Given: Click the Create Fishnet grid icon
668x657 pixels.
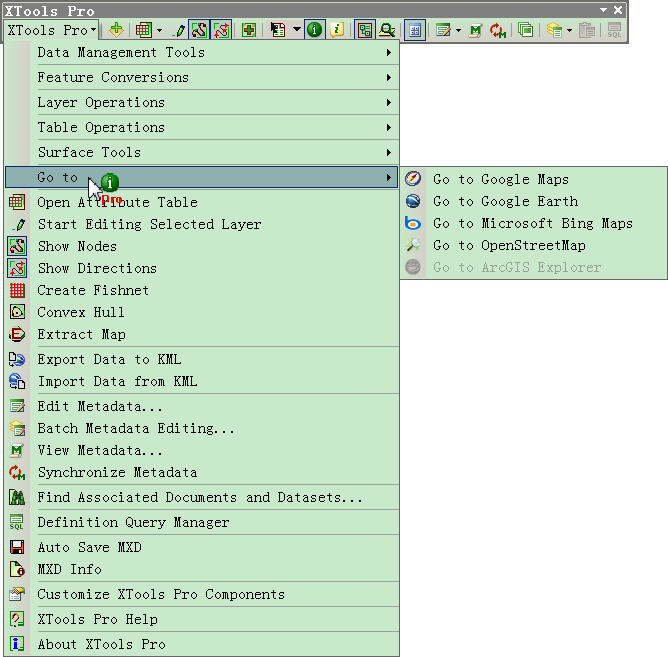Looking at the screenshot, I should click(x=17, y=291).
